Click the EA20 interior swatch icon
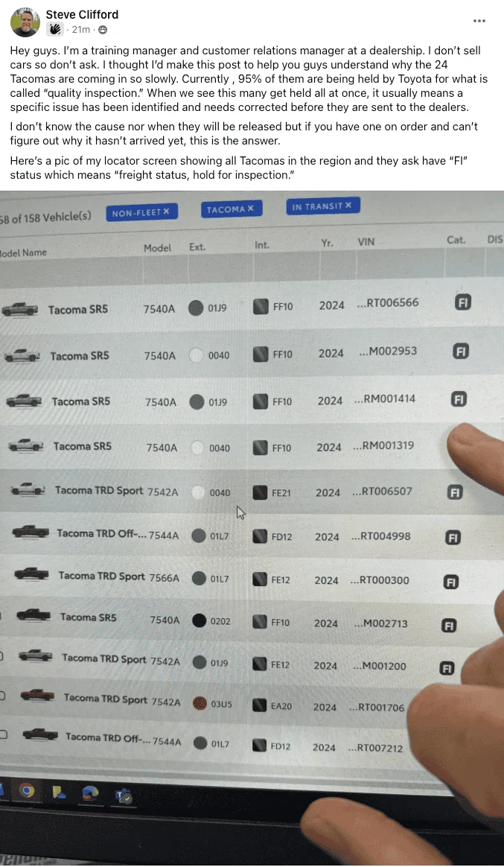 (x=260, y=705)
